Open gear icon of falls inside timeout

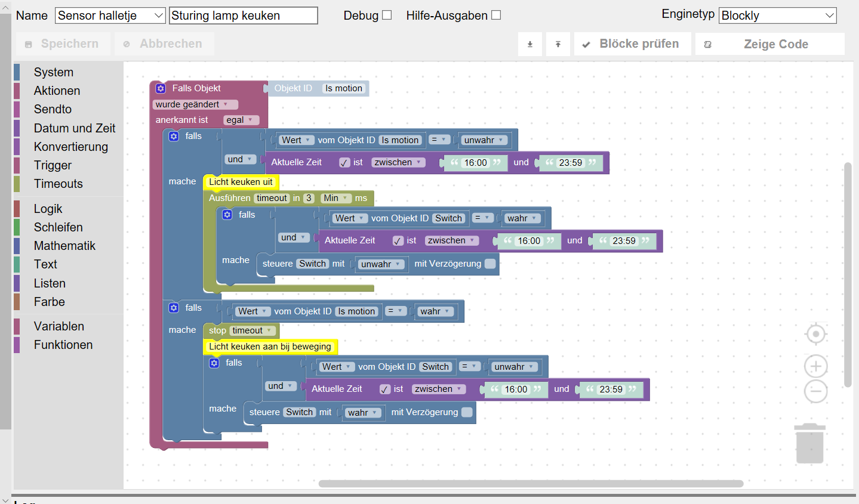pos(227,215)
